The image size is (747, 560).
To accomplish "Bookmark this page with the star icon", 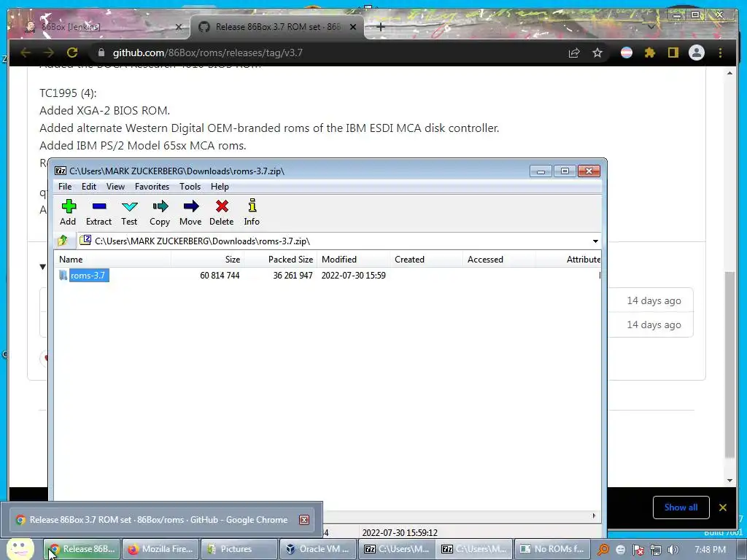I will click(597, 52).
